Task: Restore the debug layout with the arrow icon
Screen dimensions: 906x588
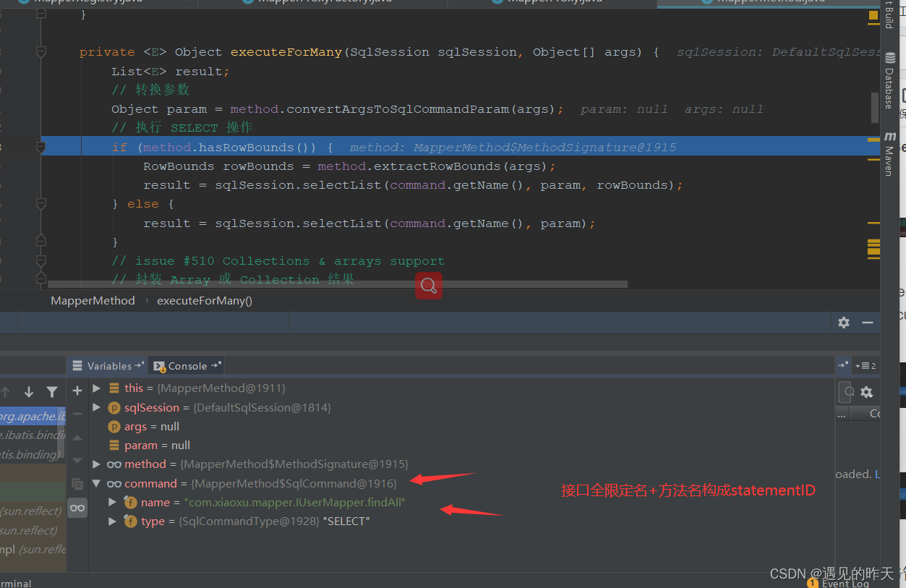Action: tap(843, 366)
